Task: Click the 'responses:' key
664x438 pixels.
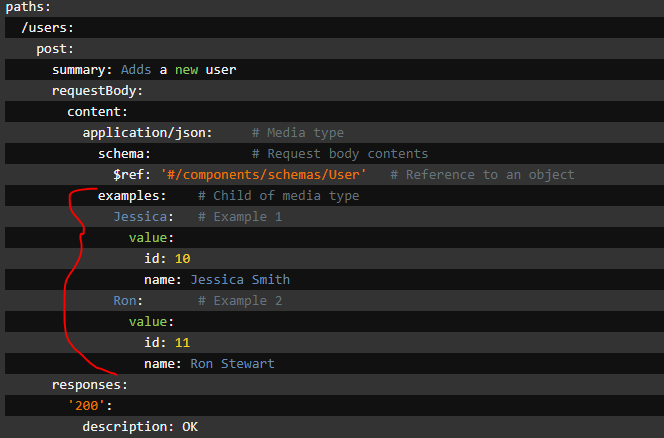Action: click(90, 385)
